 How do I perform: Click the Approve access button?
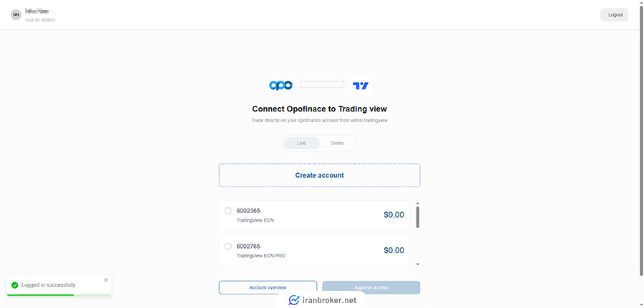(x=371, y=287)
